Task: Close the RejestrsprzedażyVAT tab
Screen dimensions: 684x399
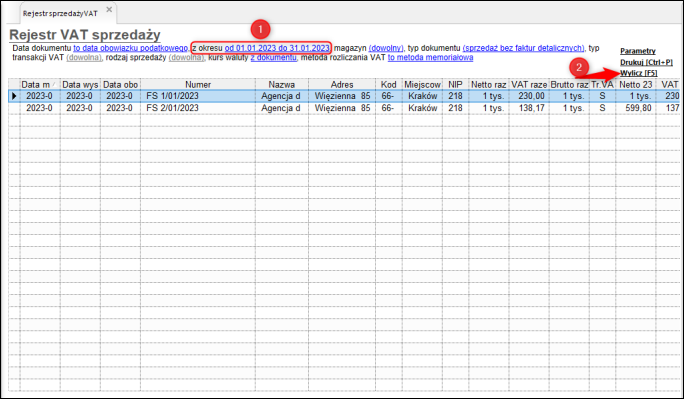Action: (109, 9)
